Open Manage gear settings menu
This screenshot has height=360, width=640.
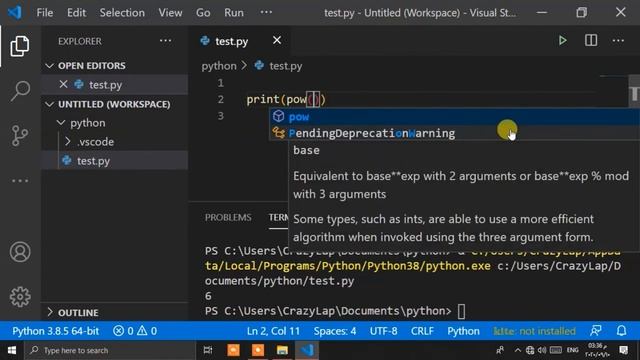pyautogui.click(x=20, y=297)
